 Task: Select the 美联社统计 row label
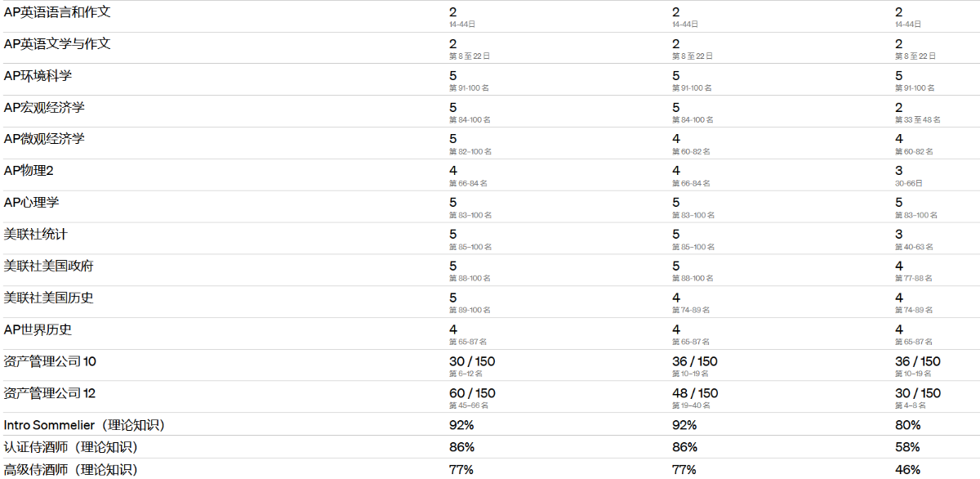pos(35,235)
